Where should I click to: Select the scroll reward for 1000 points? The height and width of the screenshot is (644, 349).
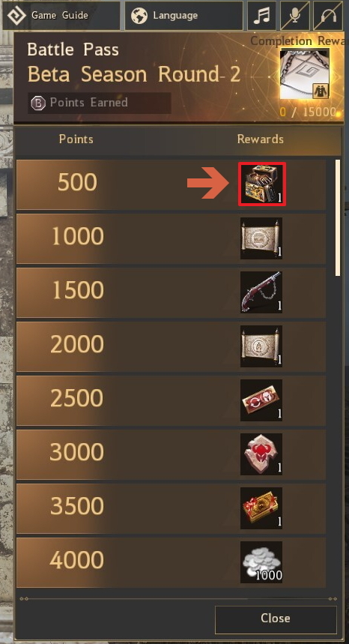pyautogui.click(x=261, y=238)
